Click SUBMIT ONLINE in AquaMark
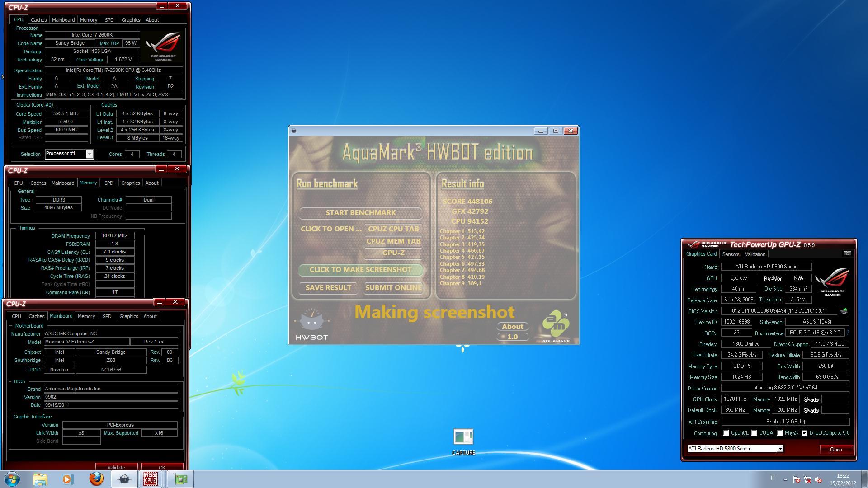 [393, 288]
